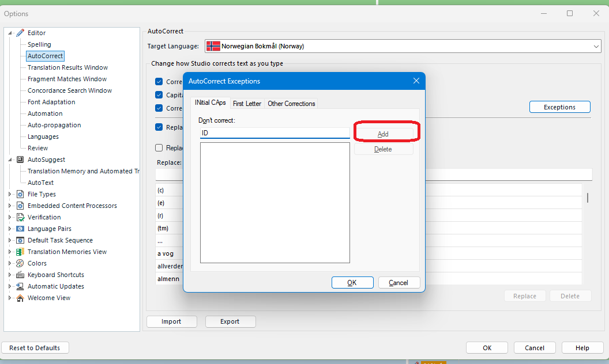Switch to the First Letter tab

247,104
